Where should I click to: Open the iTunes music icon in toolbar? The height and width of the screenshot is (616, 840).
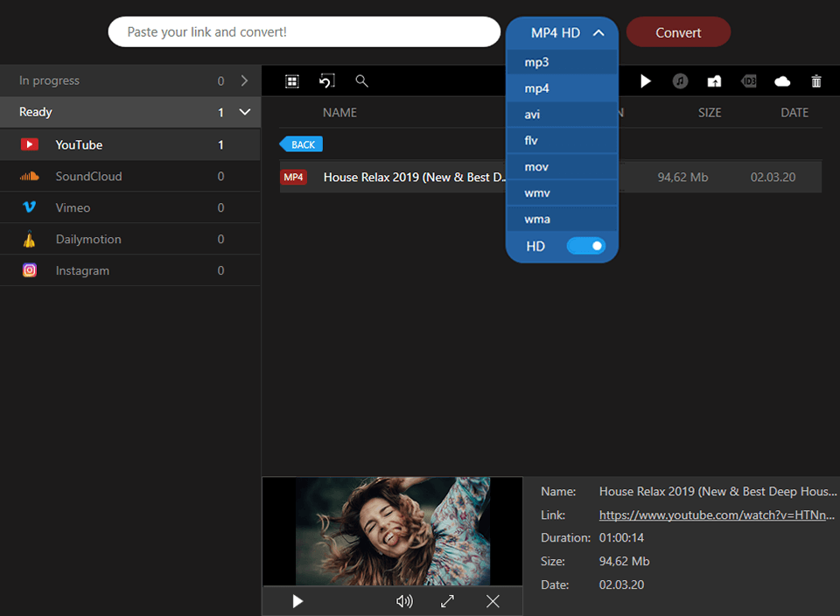click(679, 80)
